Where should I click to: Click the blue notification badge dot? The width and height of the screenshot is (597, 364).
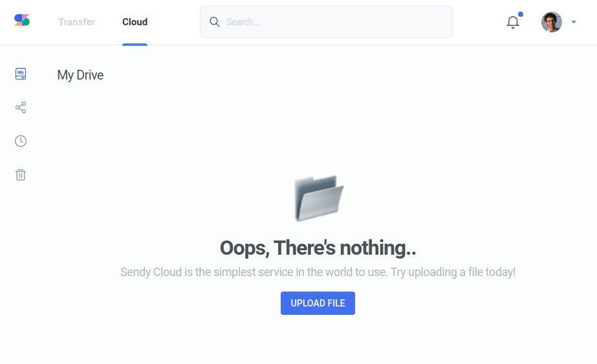(521, 14)
